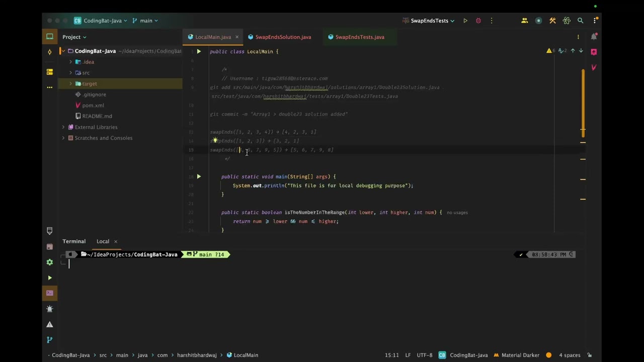Open the Project view dropdown
The image size is (644, 362).
click(x=74, y=37)
